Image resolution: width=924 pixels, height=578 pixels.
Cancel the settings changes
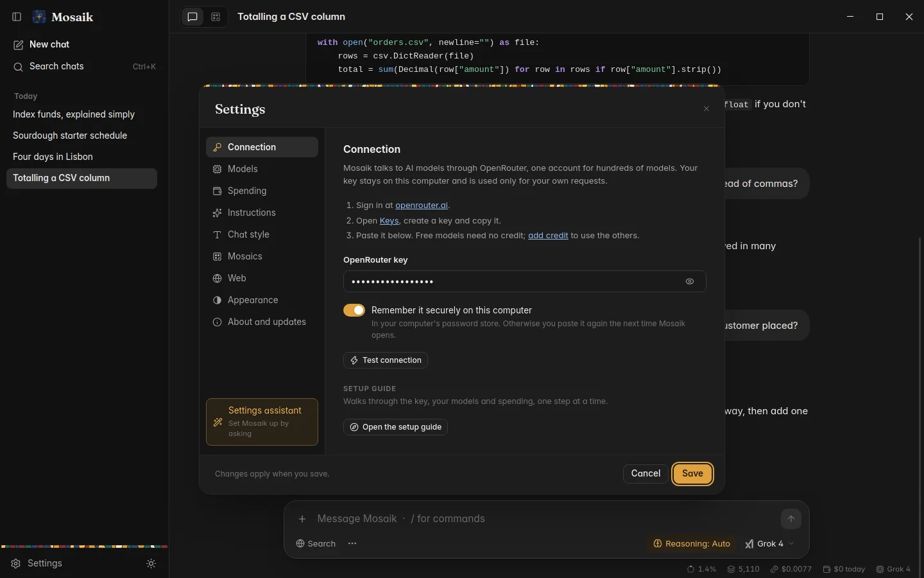646,473
